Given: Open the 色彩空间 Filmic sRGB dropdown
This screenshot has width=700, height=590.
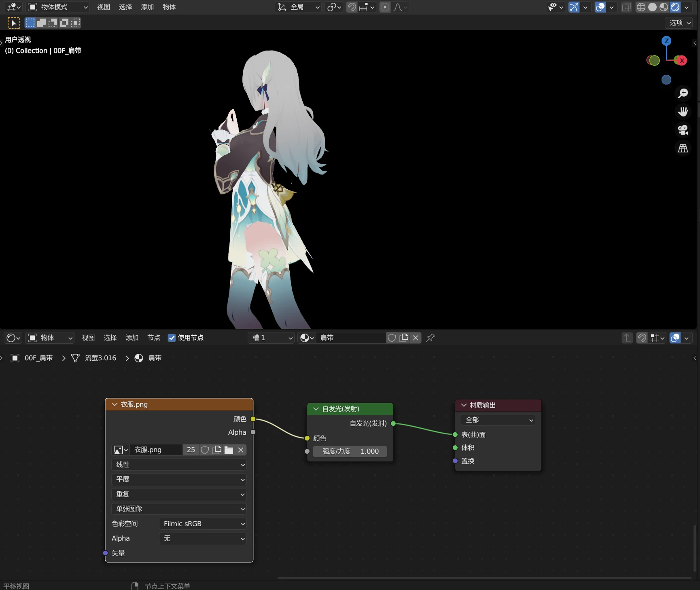Looking at the screenshot, I should coord(203,524).
